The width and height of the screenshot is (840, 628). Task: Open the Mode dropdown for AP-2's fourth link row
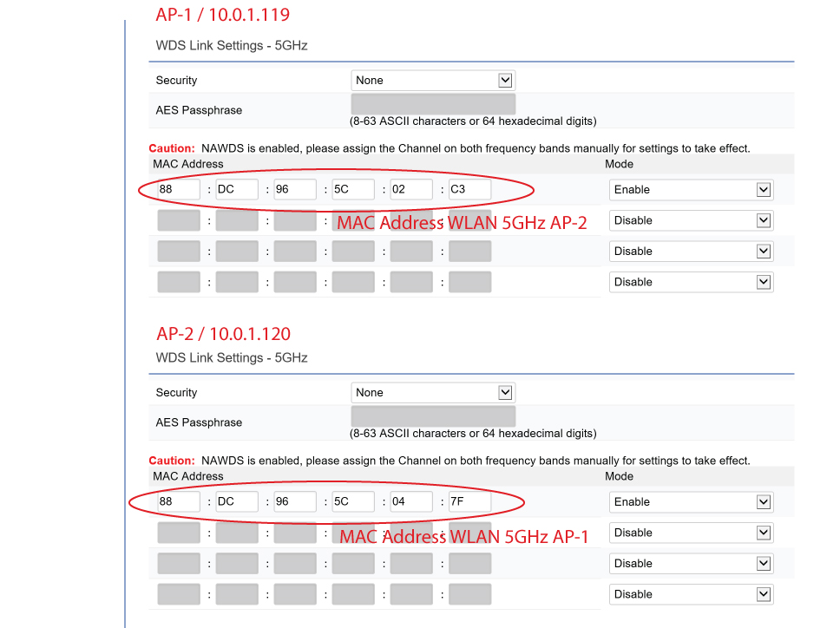(691, 594)
